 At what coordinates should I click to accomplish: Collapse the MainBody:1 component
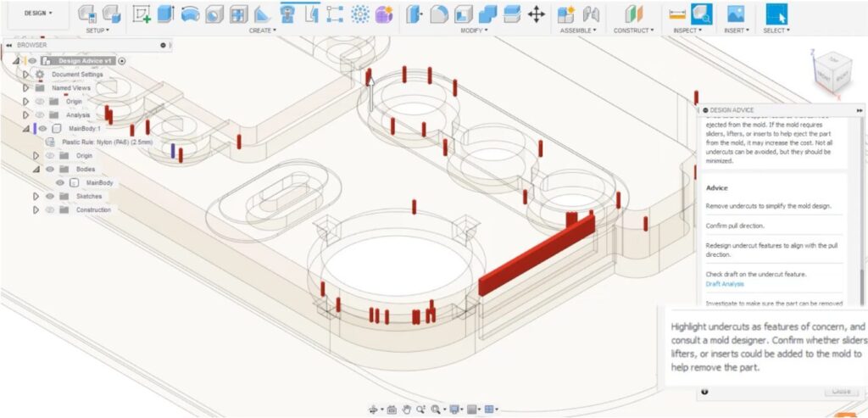[25, 128]
